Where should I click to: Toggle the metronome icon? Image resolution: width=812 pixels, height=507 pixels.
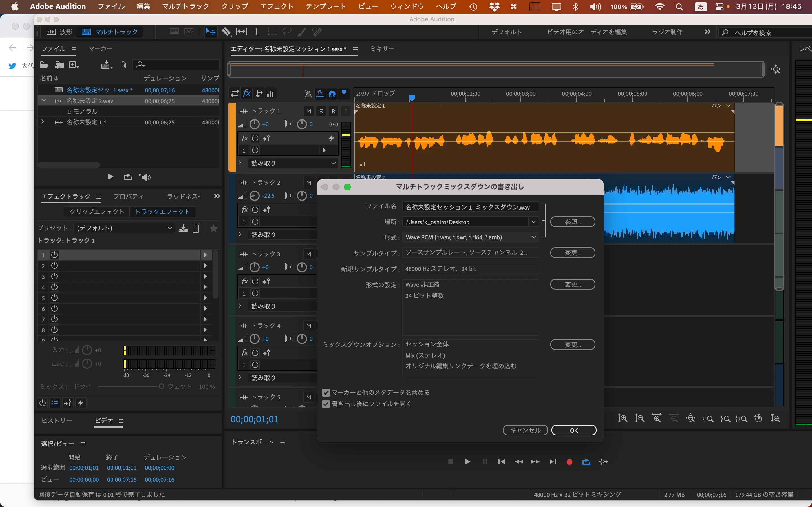(x=308, y=94)
